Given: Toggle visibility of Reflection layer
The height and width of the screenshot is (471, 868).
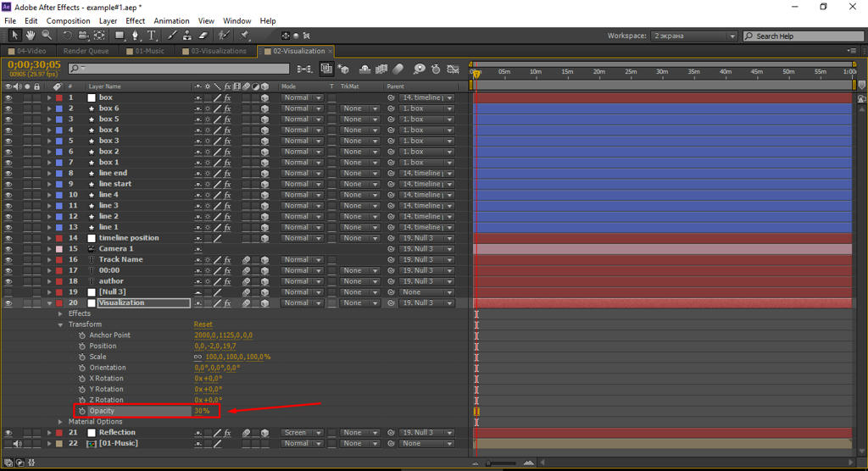Looking at the screenshot, I should (8, 433).
